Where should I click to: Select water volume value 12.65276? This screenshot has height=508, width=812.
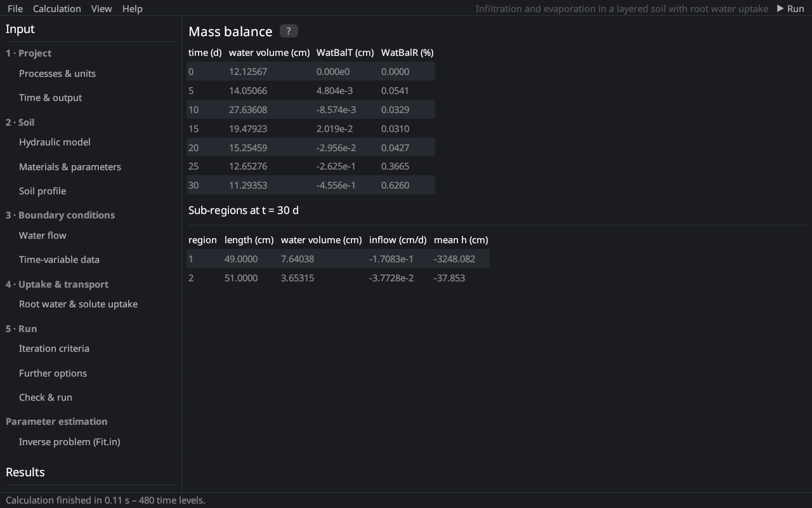[x=248, y=166]
